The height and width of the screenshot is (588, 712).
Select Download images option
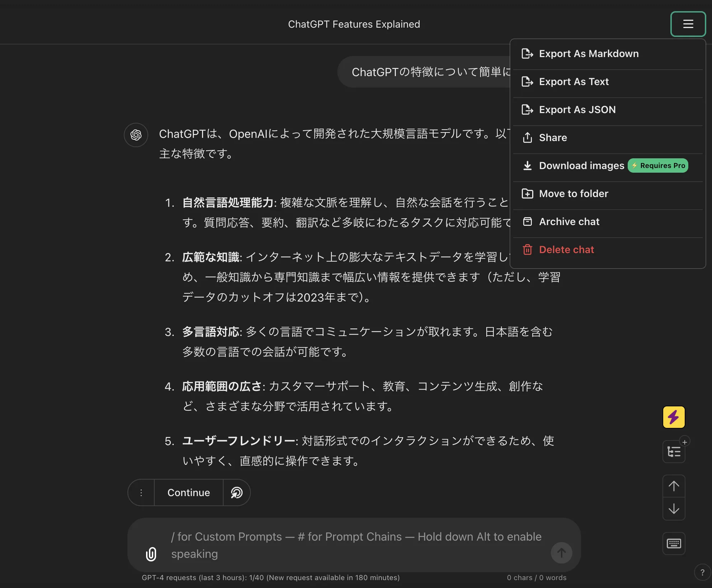(608, 166)
